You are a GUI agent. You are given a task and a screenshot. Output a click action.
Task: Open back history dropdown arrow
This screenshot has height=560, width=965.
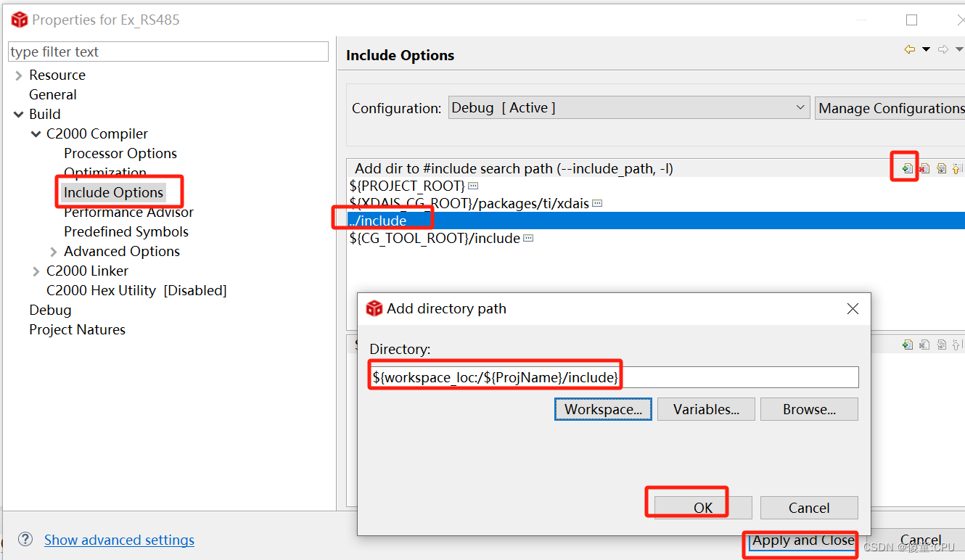(x=926, y=49)
